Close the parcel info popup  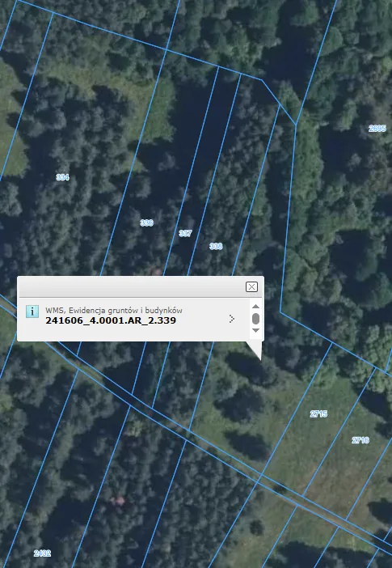[x=251, y=287]
